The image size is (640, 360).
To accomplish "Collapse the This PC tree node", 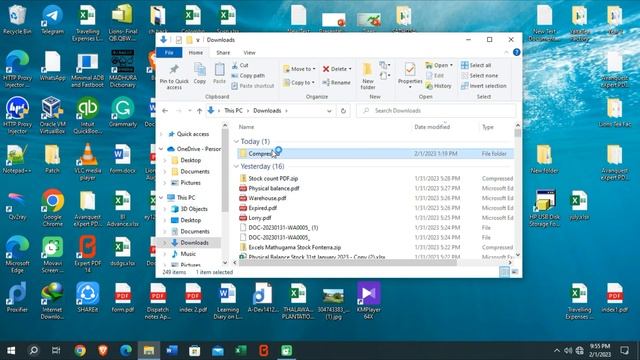I will pyautogui.click(x=162, y=198).
